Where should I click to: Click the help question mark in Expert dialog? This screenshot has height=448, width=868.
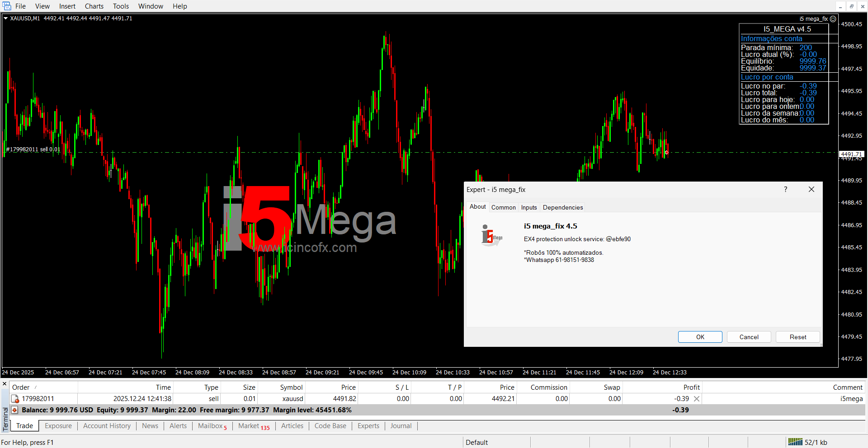[786, 189]
